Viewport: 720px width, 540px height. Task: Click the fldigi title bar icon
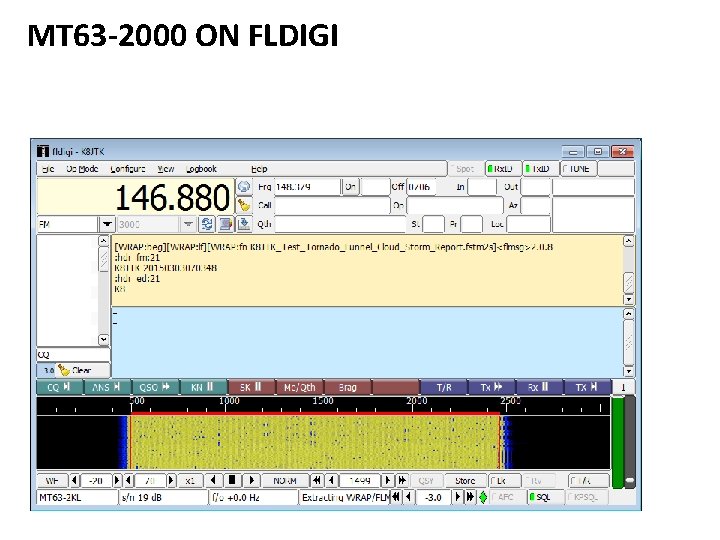point(43,151)
